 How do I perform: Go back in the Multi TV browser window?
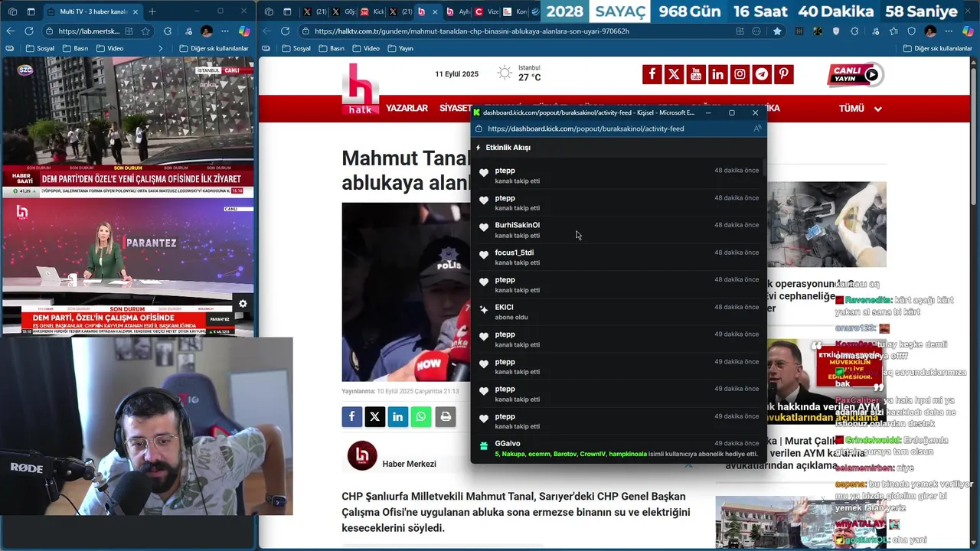point(11,31)
